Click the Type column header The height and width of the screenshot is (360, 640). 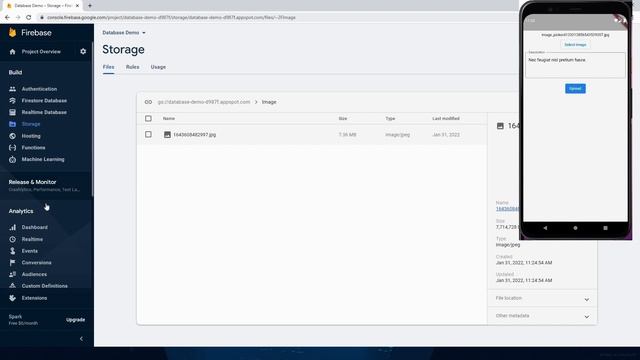390,118
